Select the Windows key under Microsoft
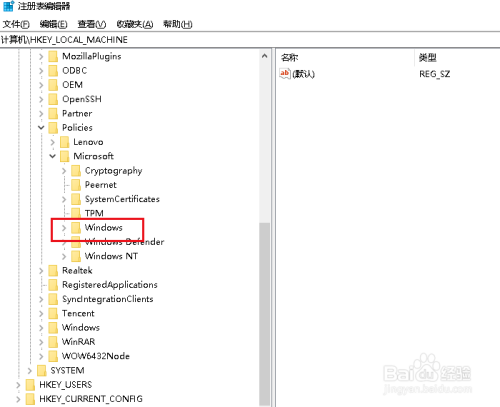Image resolution: width=500 pixels, height=407 pixels. (104, 228)
